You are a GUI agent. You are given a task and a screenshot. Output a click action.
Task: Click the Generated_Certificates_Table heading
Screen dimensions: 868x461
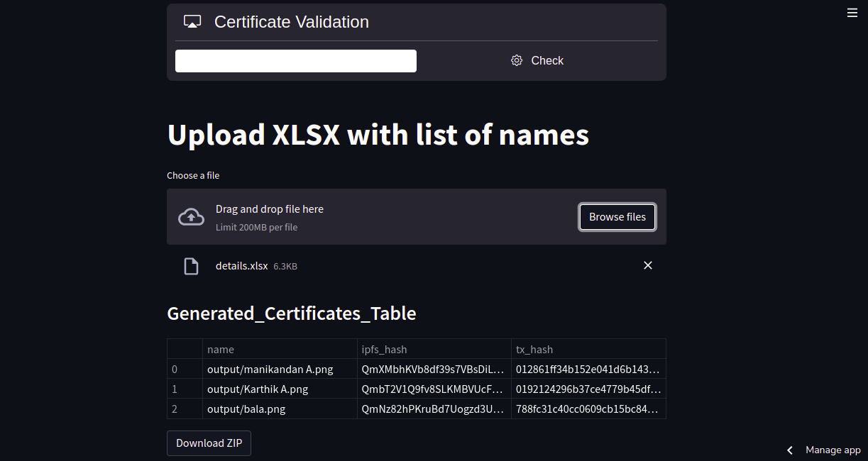(x=292, y=313)
